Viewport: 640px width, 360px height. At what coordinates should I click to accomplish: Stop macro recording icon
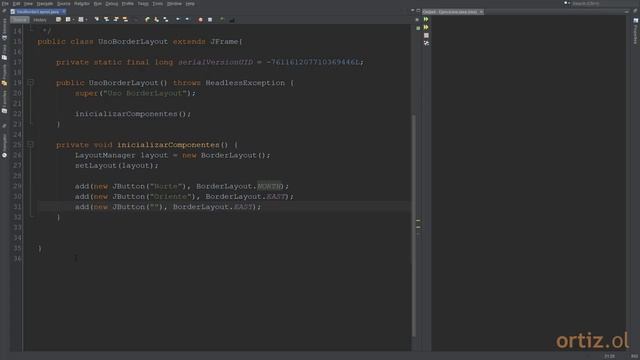coord(210,19)
